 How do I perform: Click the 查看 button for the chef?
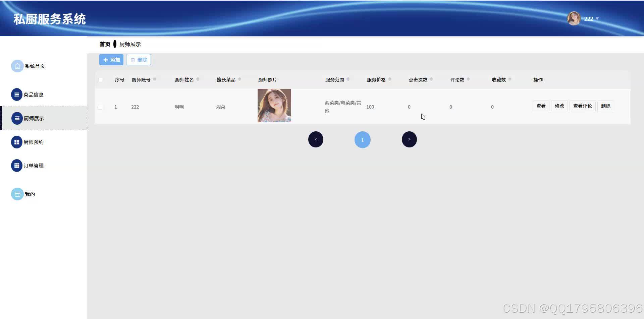(541, 106)
